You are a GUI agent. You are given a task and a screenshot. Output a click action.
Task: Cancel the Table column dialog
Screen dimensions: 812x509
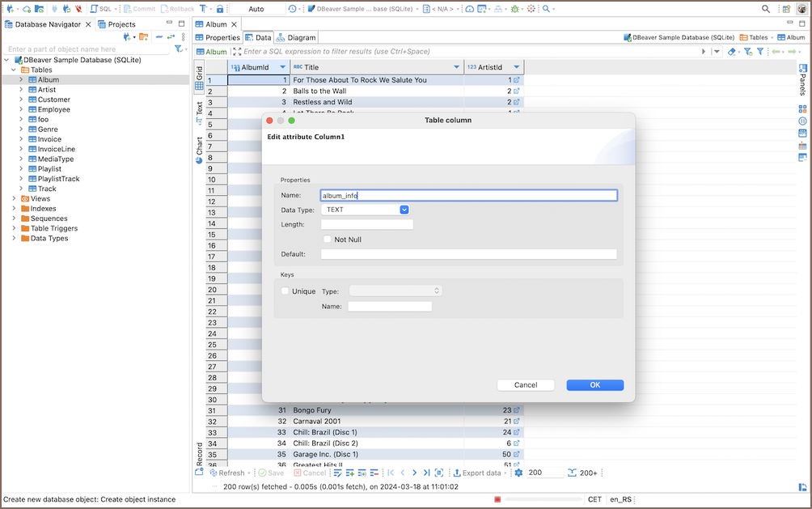(526, 385)
